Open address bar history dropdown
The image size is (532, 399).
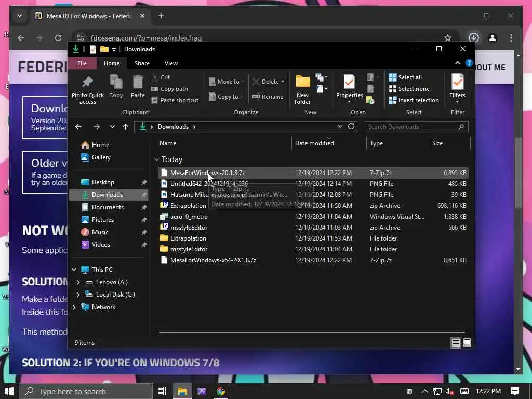(340, 127)
